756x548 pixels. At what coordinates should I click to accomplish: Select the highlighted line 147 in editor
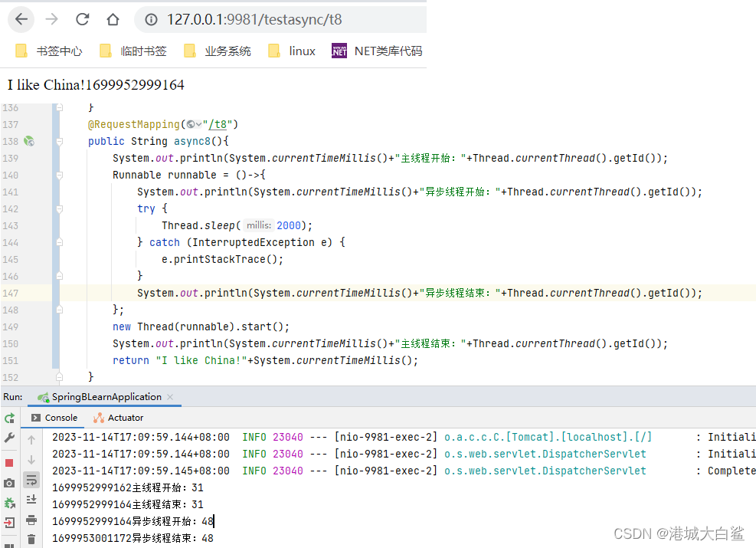(383, 292)
